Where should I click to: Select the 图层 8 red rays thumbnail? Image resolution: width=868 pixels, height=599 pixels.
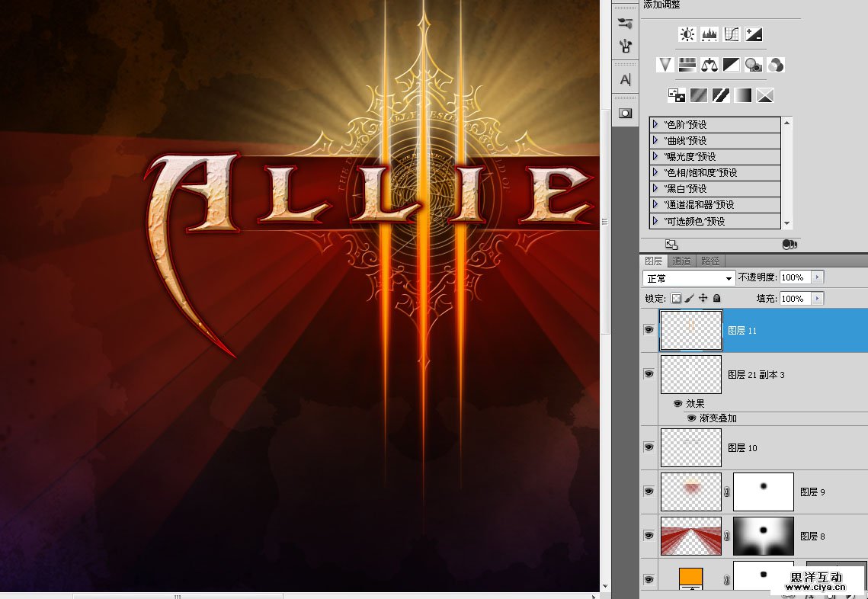[x=691, y=536]
